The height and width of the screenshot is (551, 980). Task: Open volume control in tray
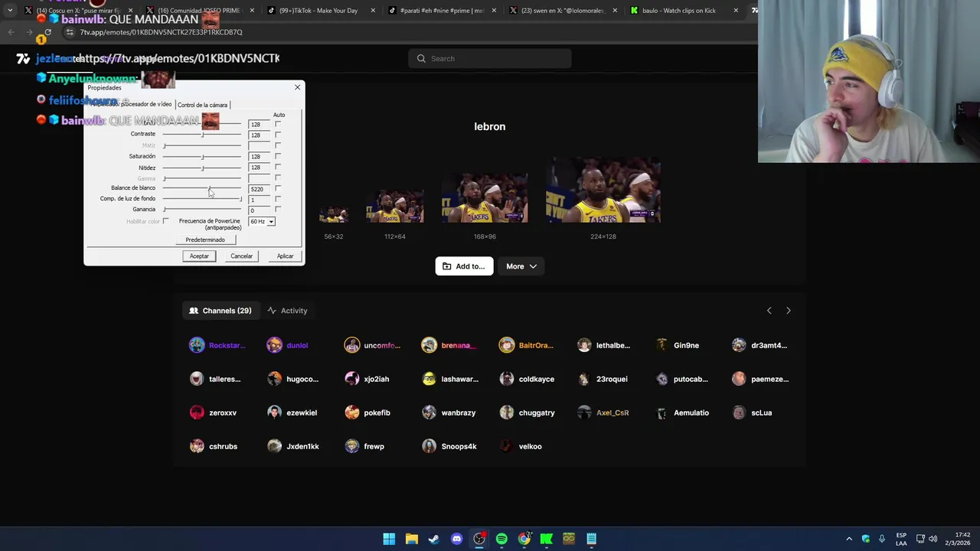[933, 539]
